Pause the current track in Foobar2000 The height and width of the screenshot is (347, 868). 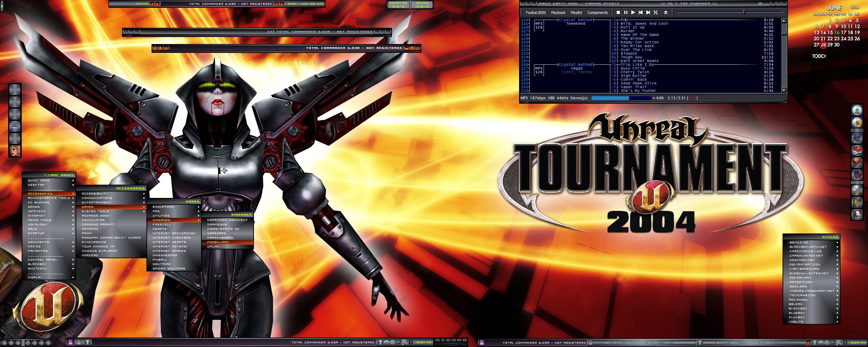click(x=626, y=13)
